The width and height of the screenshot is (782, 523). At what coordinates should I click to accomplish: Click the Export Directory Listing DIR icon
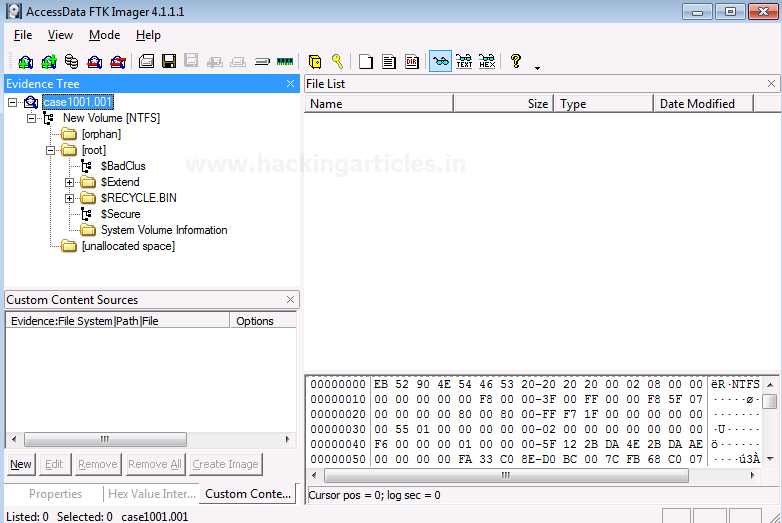pyautogui.click(x=412, y=62)
